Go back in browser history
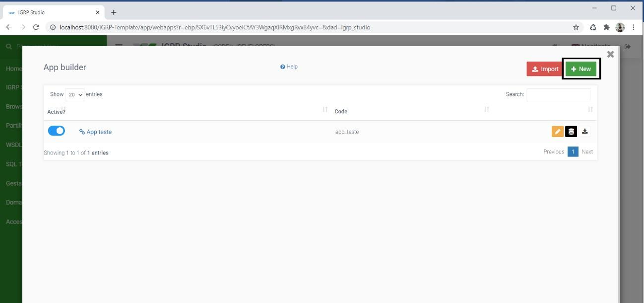Viewport: 644px width, 303px height. 9,27
